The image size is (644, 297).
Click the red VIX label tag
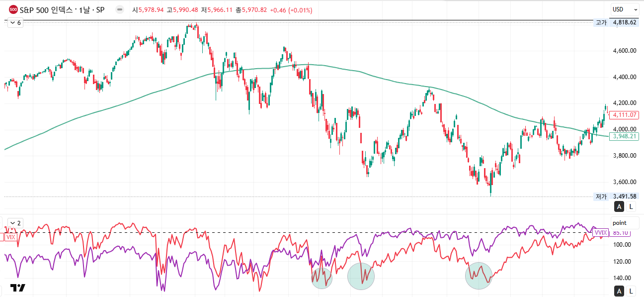point(10,237)
